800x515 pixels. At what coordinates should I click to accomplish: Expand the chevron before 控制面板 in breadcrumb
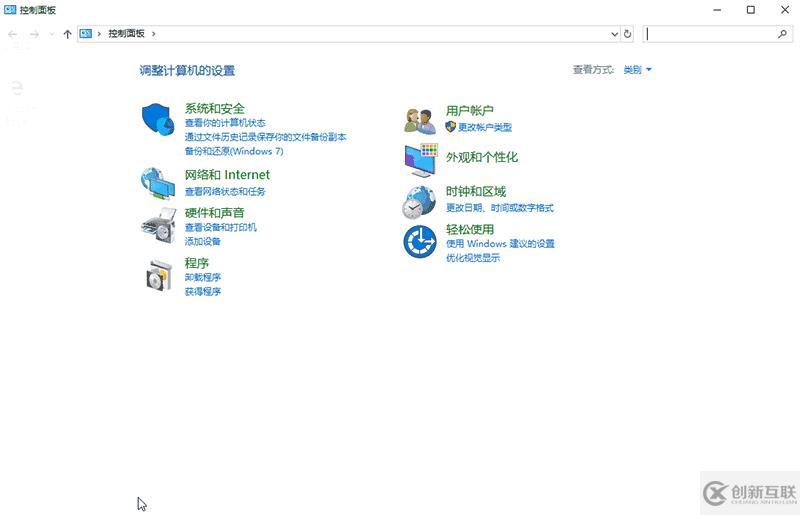99,34
